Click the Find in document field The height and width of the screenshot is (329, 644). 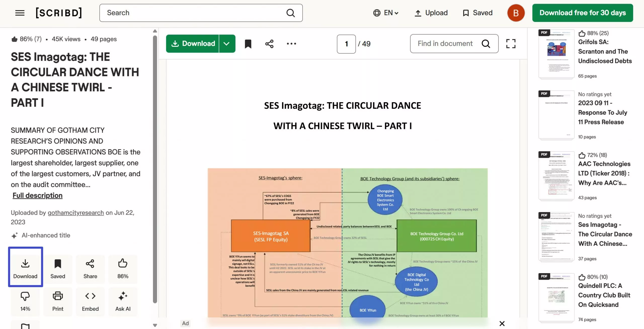pyautogui.click(x=445, y=44)
